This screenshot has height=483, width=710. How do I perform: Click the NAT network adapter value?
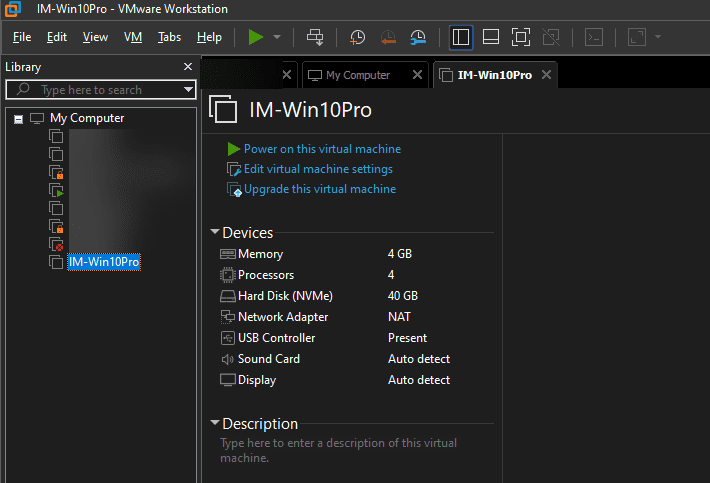(x=399, y=317)
